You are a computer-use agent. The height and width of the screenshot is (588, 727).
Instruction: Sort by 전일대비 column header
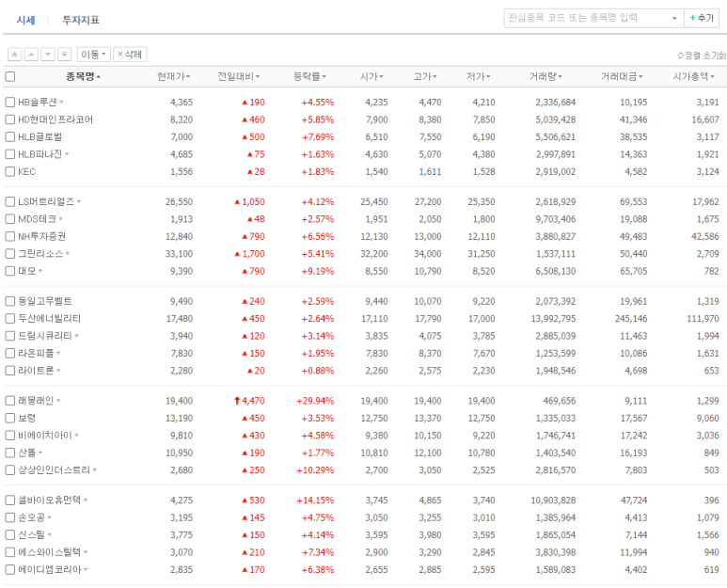point(238,76)
